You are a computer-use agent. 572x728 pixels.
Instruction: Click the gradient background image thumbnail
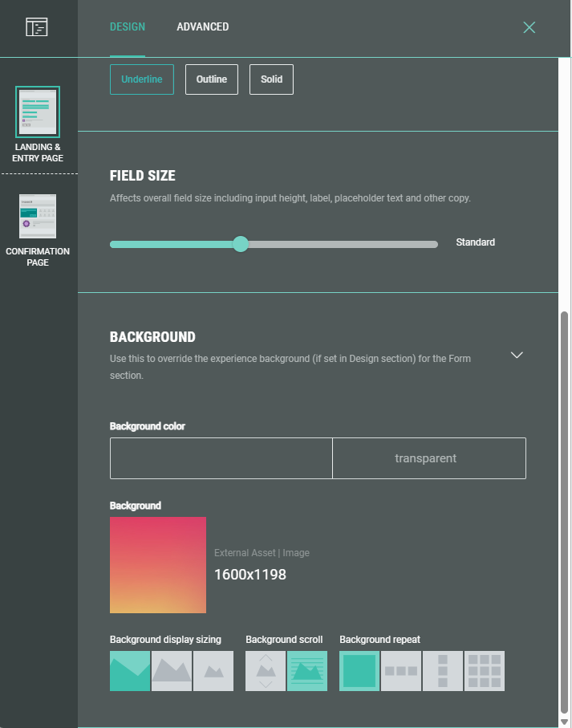[158, 565]
